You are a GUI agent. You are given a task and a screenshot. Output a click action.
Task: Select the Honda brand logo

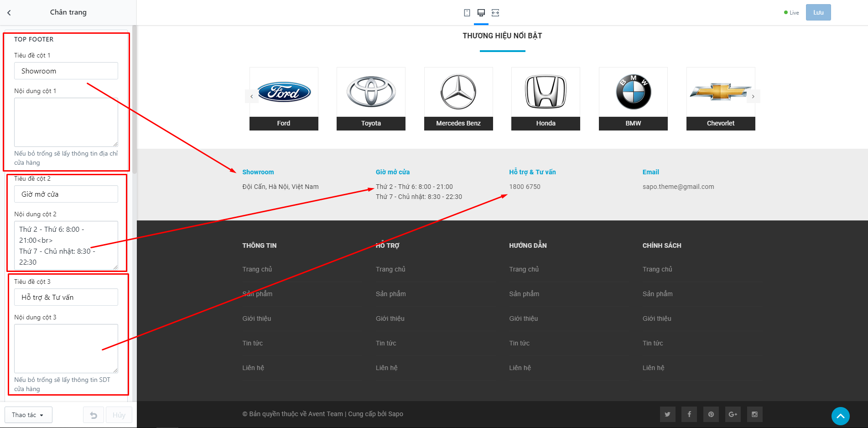(x=546, y=93)
